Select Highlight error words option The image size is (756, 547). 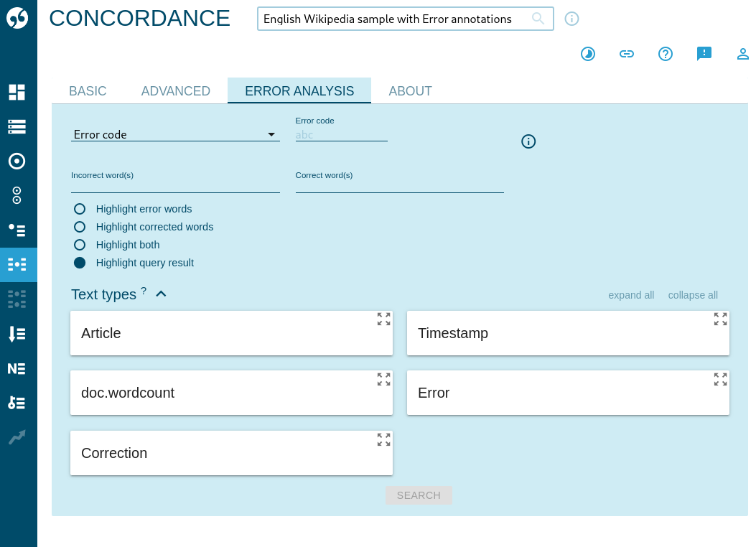point(80,209)
